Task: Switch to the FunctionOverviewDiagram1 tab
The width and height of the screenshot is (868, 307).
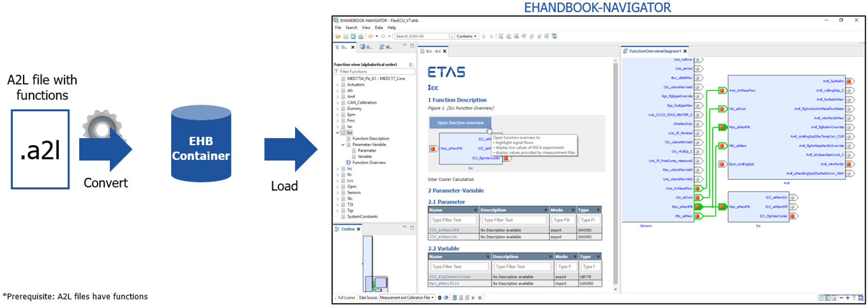Action: 655,51
